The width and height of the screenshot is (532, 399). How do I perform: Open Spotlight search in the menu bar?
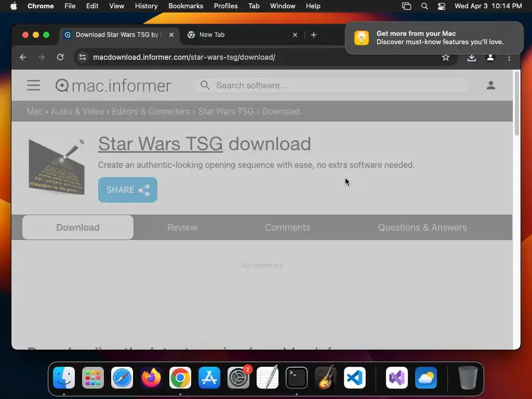(424, 6)
